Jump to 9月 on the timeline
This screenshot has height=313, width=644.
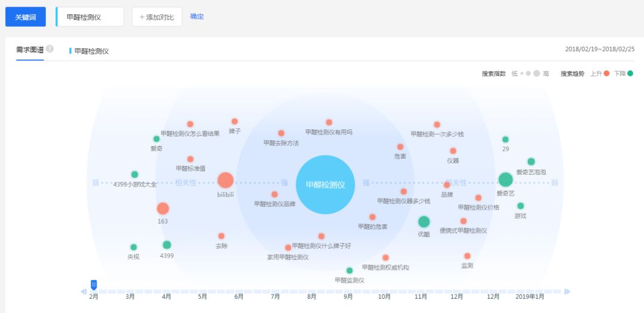coord(348,296)
